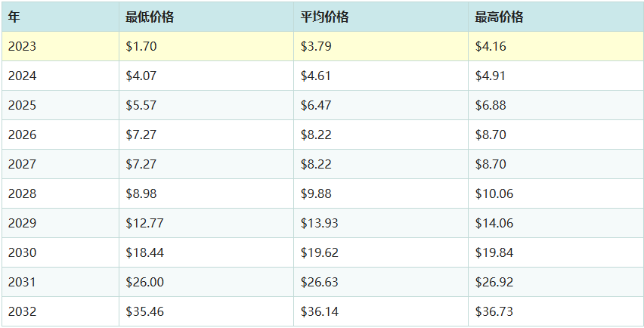Click the 最低价格 column header
Viewport: 644px width, 328px height.
click(150, 17)
